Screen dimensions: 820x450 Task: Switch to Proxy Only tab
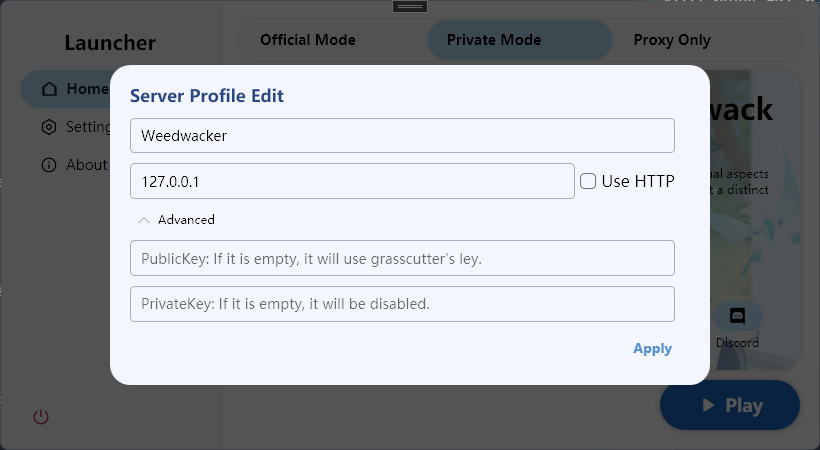(x=672, y=40)
